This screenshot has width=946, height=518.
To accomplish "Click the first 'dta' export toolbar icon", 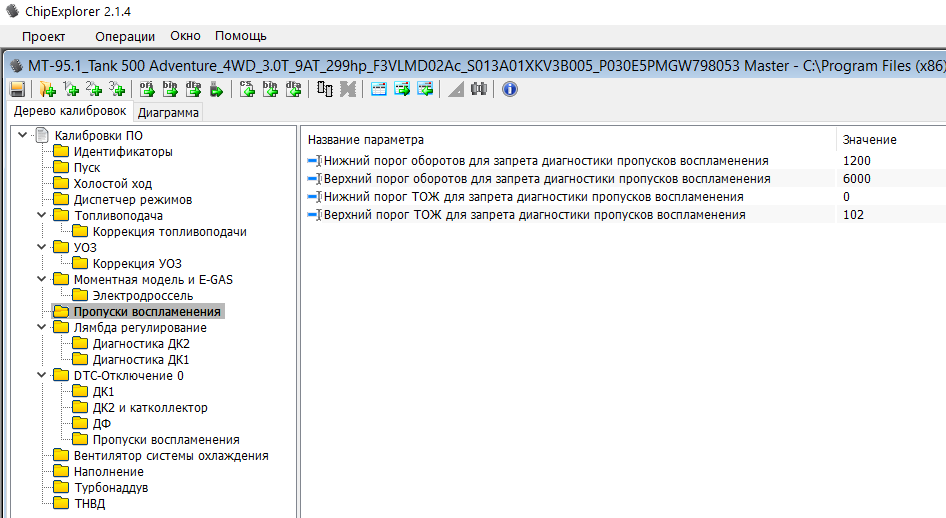I will coord(193,89).
